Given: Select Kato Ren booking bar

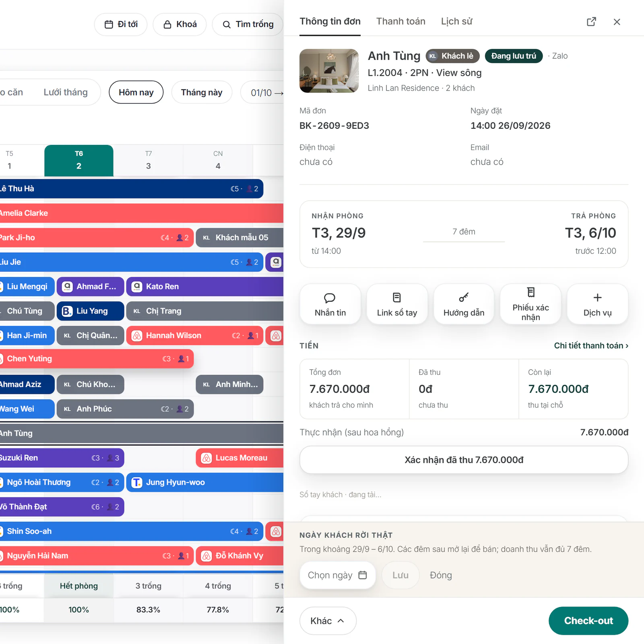Looking at the screenshot, I should tap(205, 287).
